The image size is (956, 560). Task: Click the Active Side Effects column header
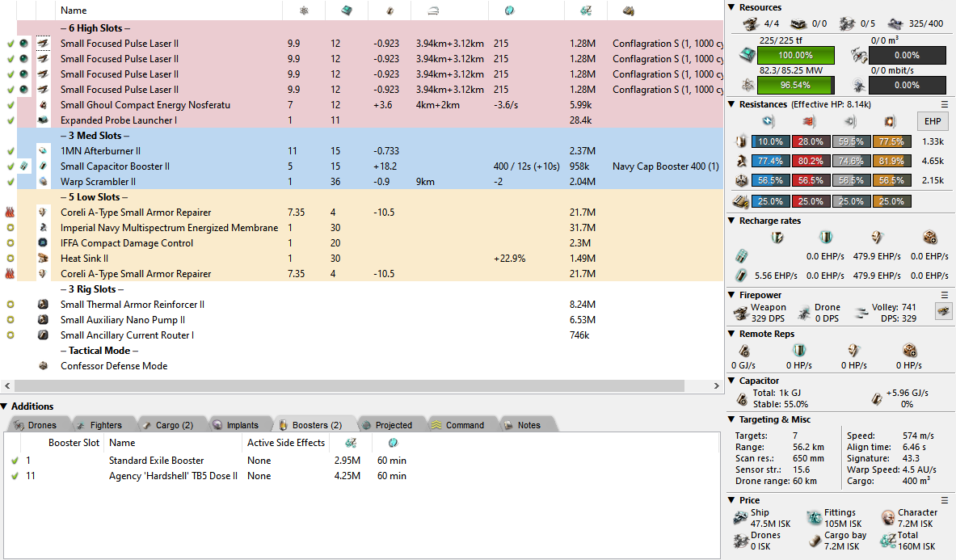click(286, 443)
